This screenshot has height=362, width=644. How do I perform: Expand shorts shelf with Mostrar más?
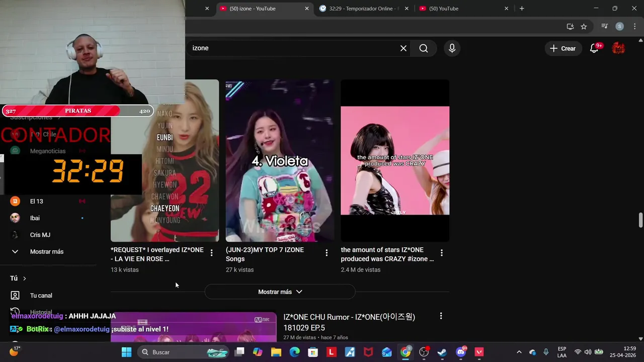tap(280, 292)
